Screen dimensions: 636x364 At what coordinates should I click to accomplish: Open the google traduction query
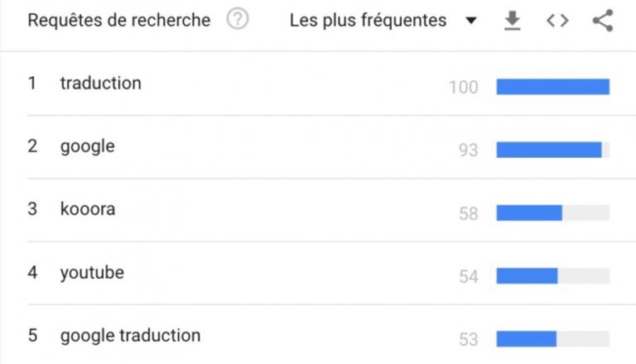point(130,336)
